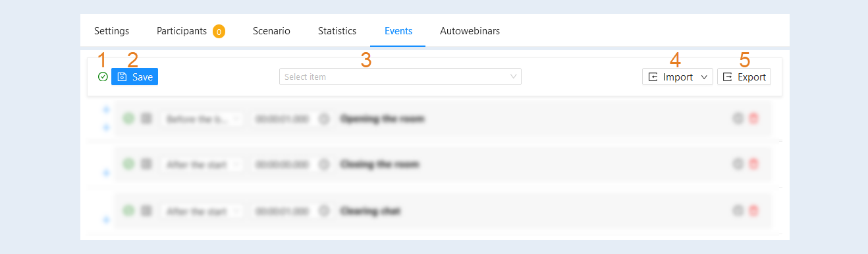
Task: Toggle green status of Opening the room event
Action: point(128,119)
